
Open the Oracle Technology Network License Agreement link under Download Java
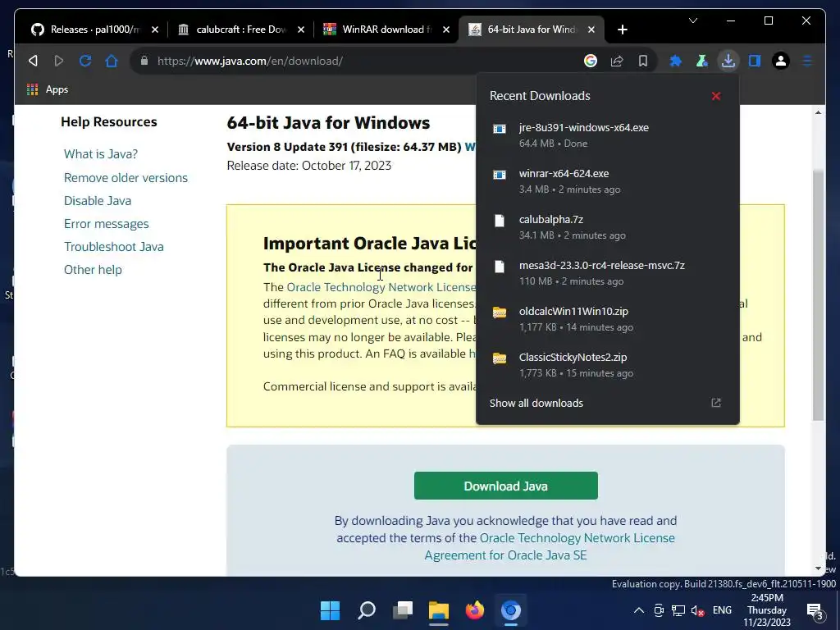click(x=550, y=546)
